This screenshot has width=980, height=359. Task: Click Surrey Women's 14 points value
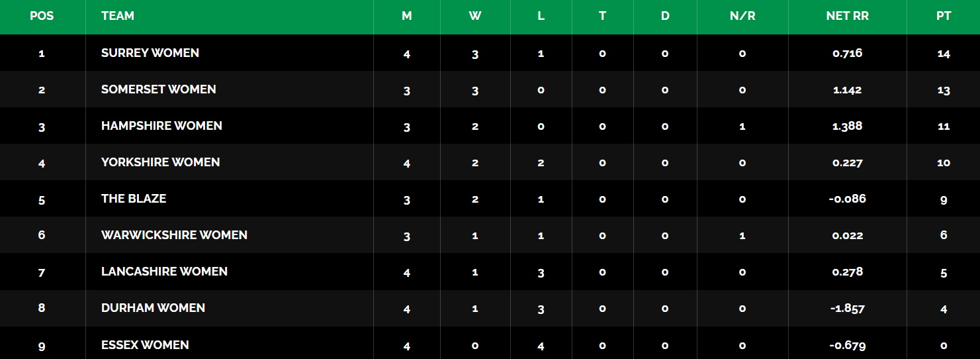click(944, 54)
